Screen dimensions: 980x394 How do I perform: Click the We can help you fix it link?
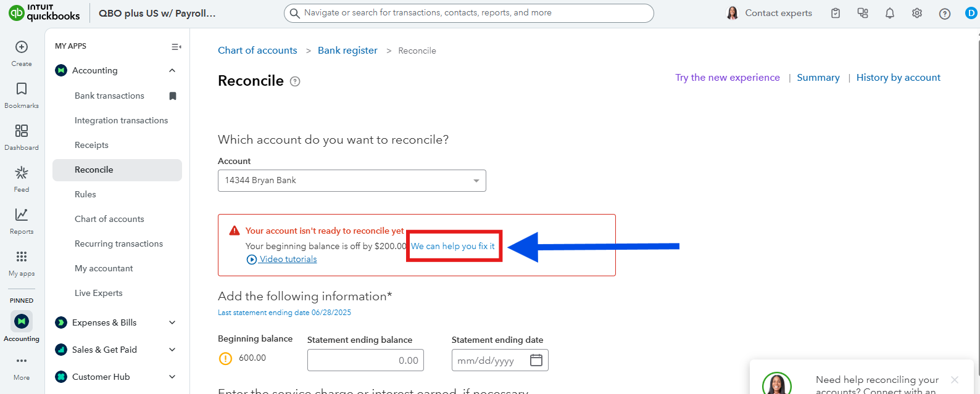point(453,246)
